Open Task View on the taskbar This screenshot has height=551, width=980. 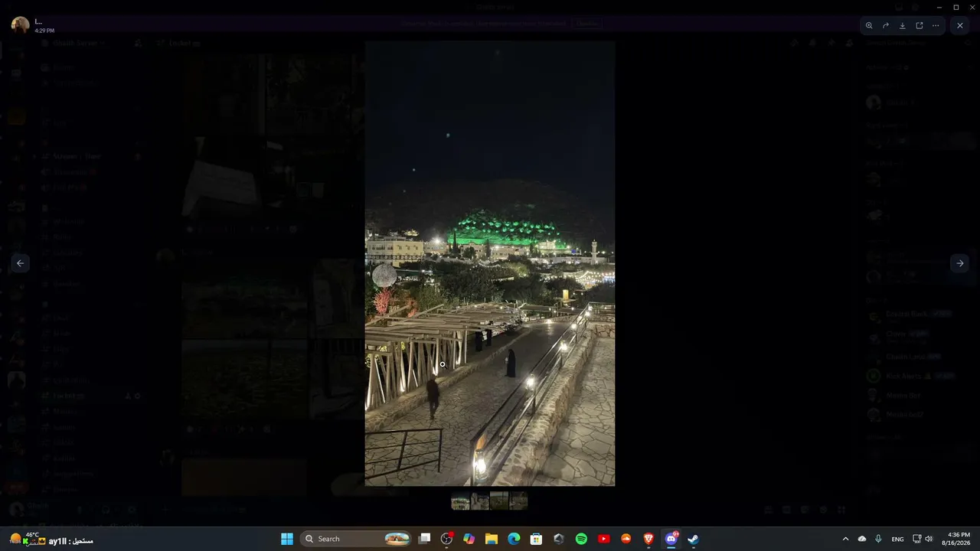point(425,539)
